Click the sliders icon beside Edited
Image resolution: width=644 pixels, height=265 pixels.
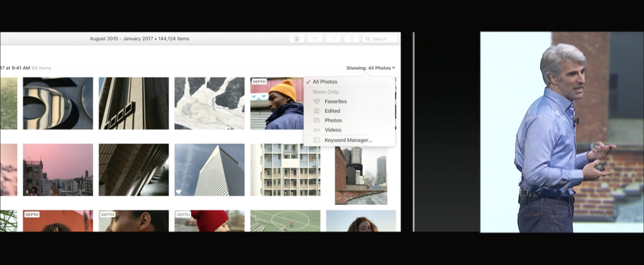[316, 111]
